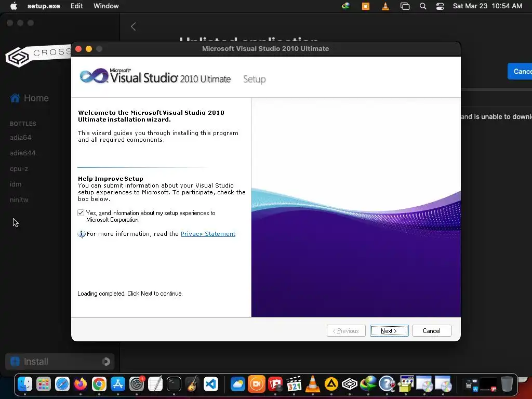Viewport: 532px width, 399px height.
Task: Select the ninitw bottle
Action: click(x=19, y=200)
